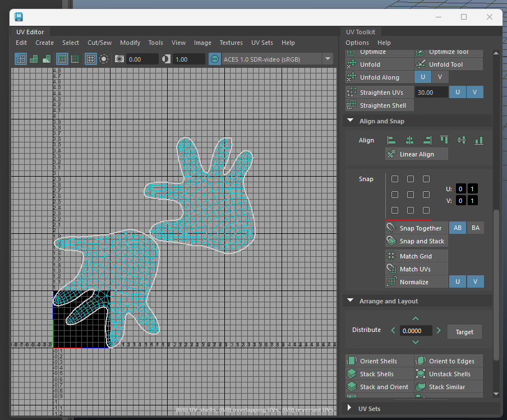The height and width of the screenshot is (420, 507).
Task: Toggle the UV distortion shading icon
Action: (x=47, y=59)
